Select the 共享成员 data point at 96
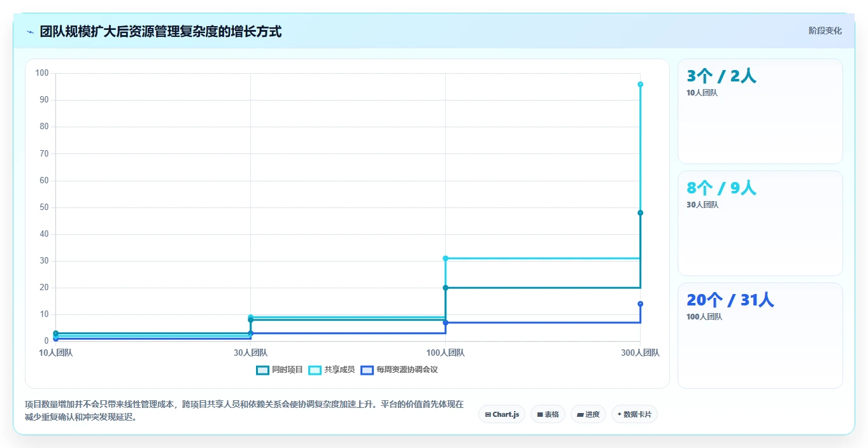This screenshot has width=868, height=448. coord(640,84)
